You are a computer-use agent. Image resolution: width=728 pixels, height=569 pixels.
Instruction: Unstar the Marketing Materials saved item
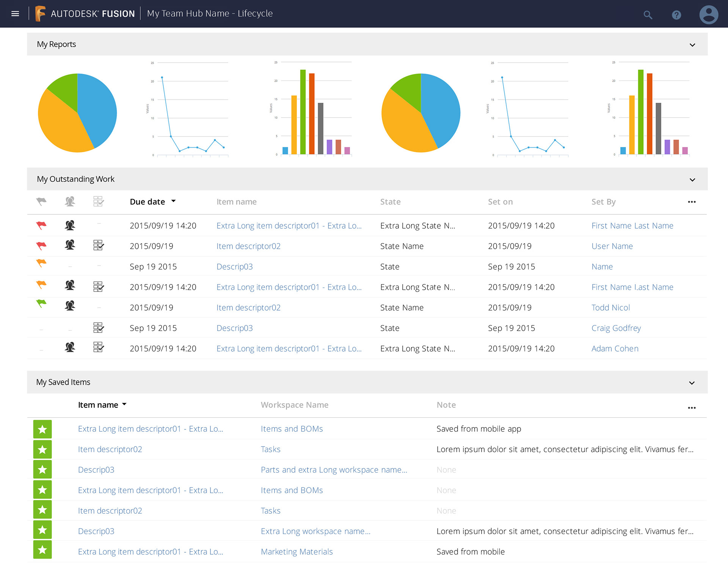coord(42,550)
